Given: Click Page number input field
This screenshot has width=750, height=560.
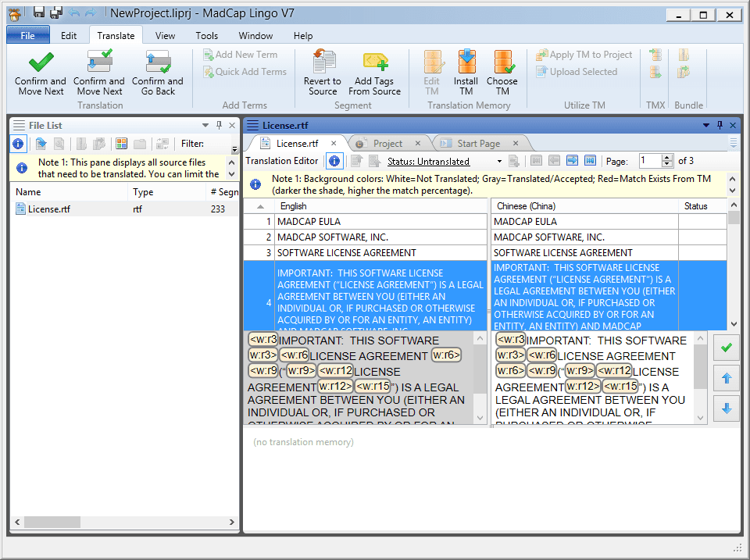Looking at the screenshot, I should (x=651, y=161).
